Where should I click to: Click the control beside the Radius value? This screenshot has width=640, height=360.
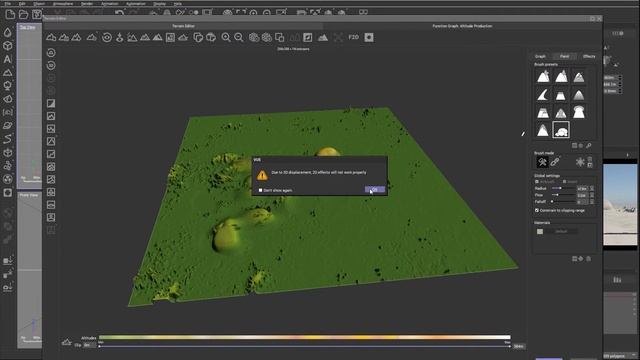592,189
